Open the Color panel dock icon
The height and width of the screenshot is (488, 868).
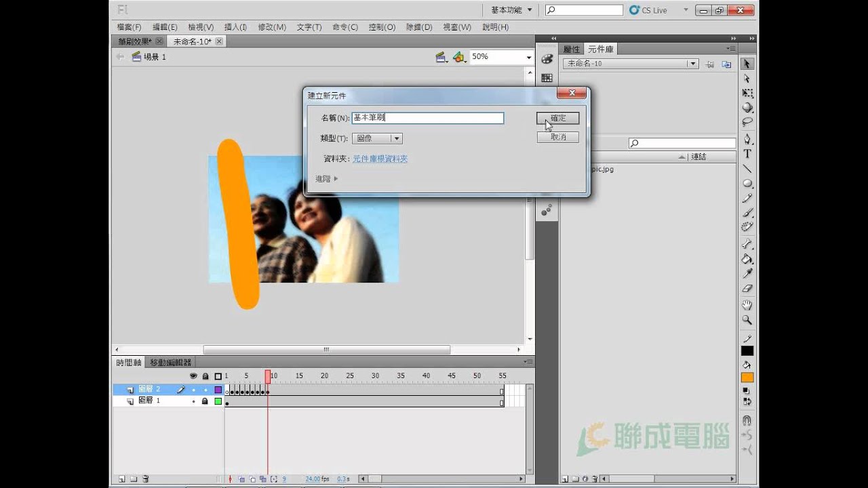547,60
